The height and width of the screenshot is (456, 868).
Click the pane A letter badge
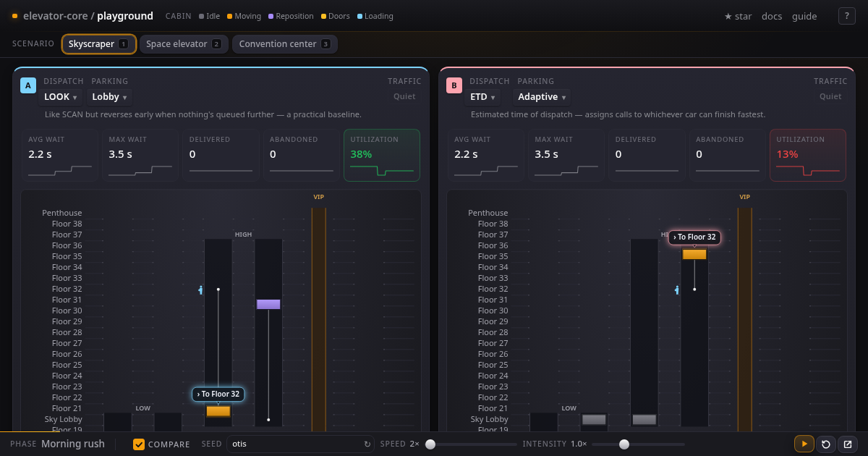[28, 85]
